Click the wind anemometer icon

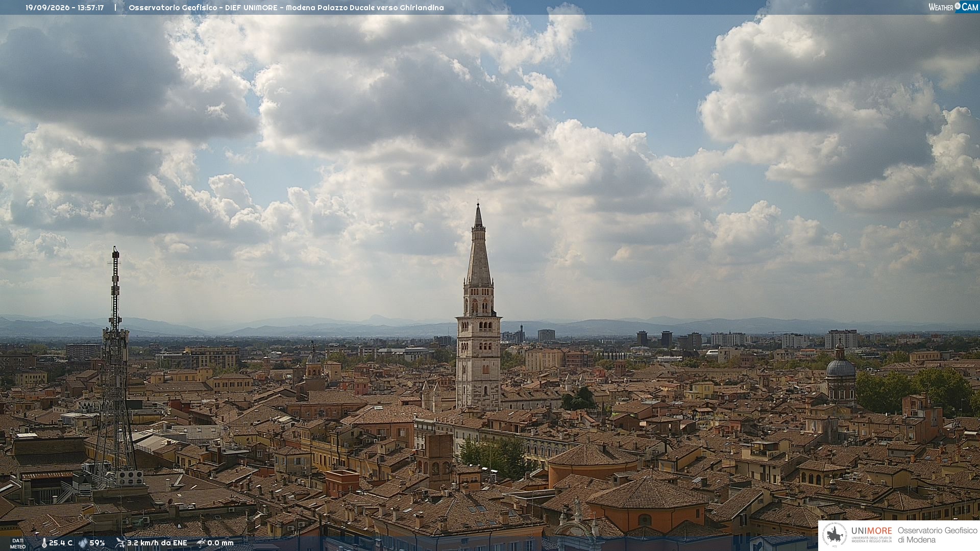(x=120, y=543)
